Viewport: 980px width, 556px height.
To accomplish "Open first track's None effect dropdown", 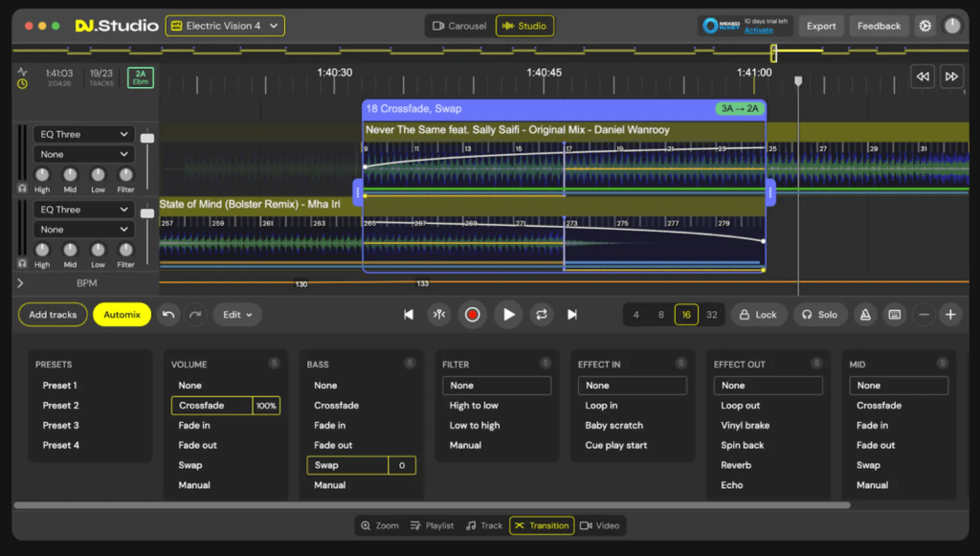I will pos(84,154).
